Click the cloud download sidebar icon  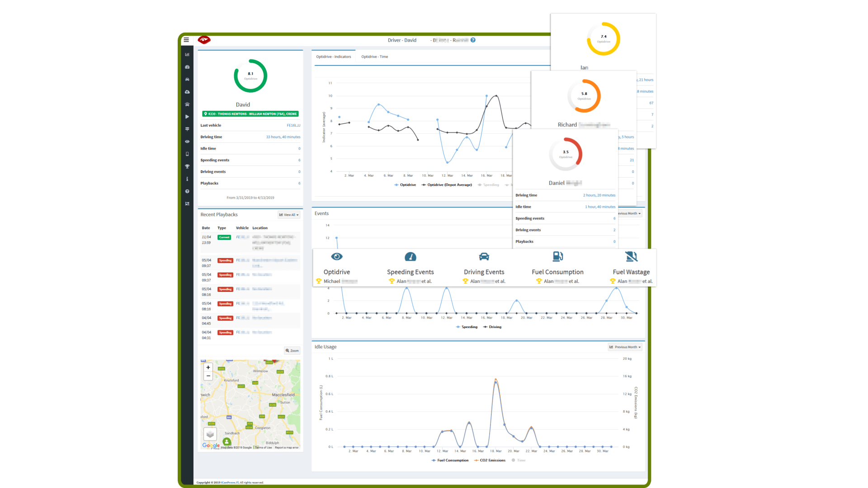(187, 92)
